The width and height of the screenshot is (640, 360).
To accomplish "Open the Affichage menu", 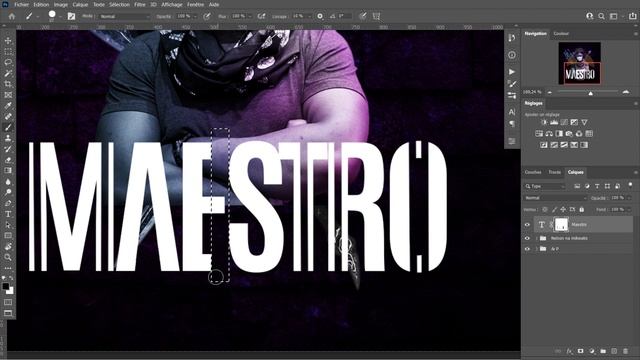I will coord(172,4).
